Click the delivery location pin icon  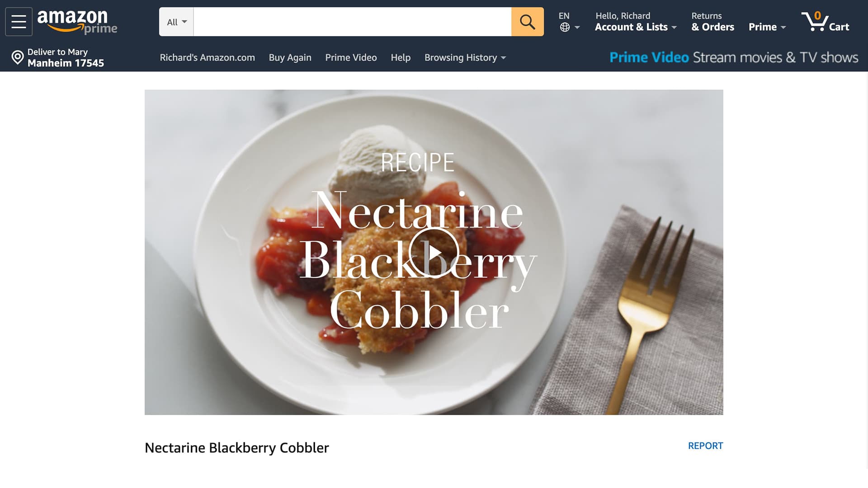click(x=17, y=57)
